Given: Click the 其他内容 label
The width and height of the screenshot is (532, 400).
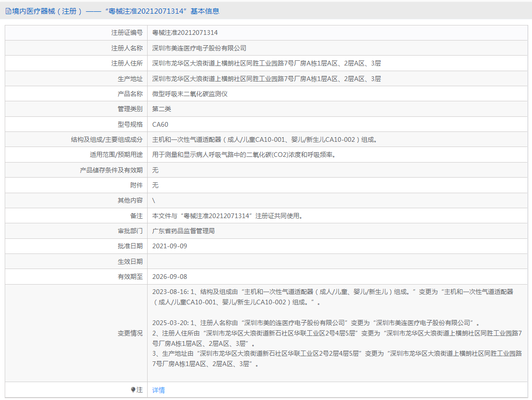Looking at the screenshot, I should click(x=130, y=200).
